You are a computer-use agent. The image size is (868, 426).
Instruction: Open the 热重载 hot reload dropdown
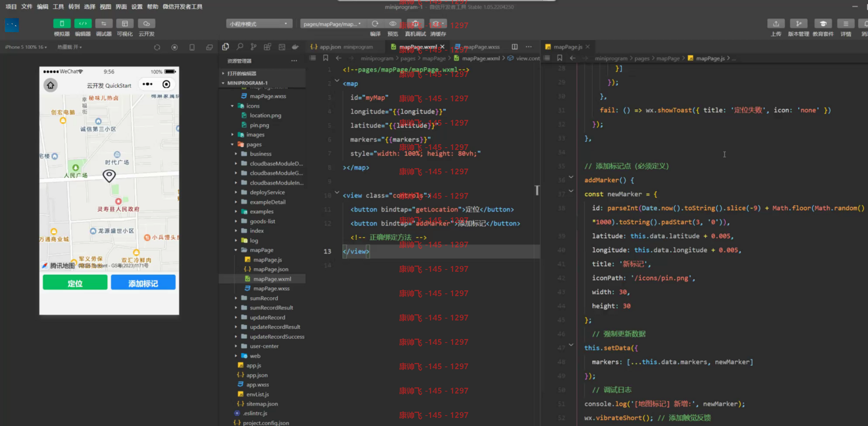point(70,47)
